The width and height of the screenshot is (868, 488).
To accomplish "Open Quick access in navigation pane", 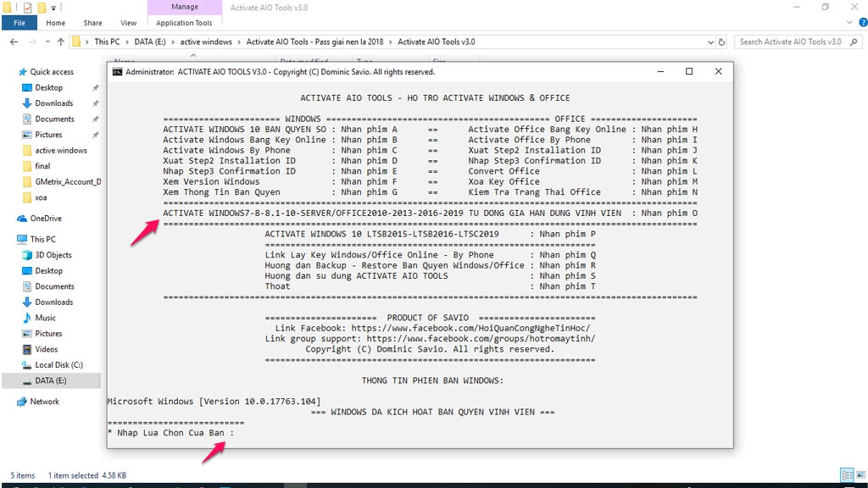I will tap(52, 72).
